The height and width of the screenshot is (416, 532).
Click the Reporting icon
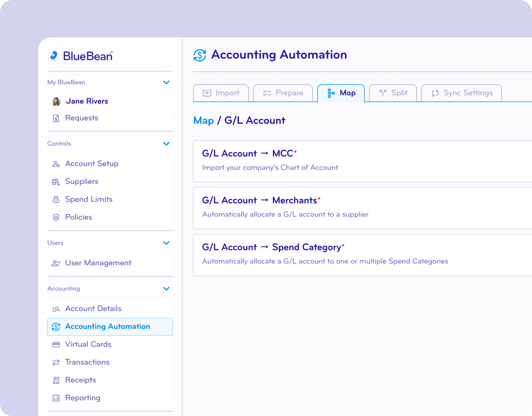coord(56,398)
